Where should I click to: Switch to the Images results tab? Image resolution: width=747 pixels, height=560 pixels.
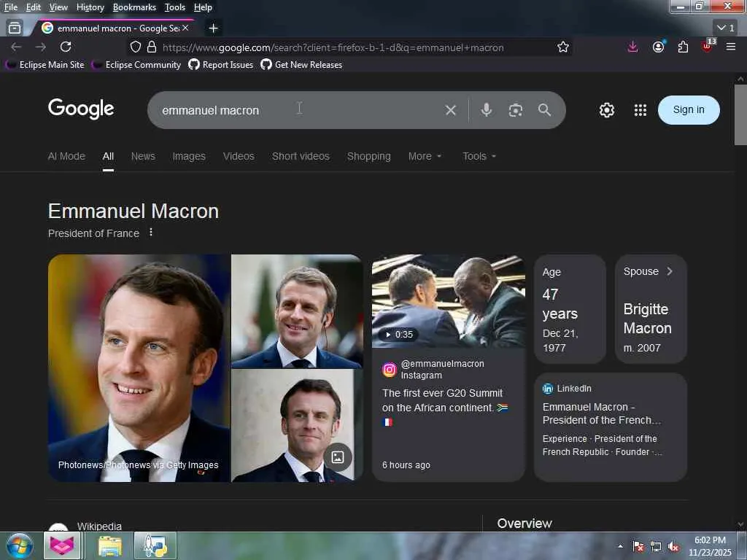[189, 156]
